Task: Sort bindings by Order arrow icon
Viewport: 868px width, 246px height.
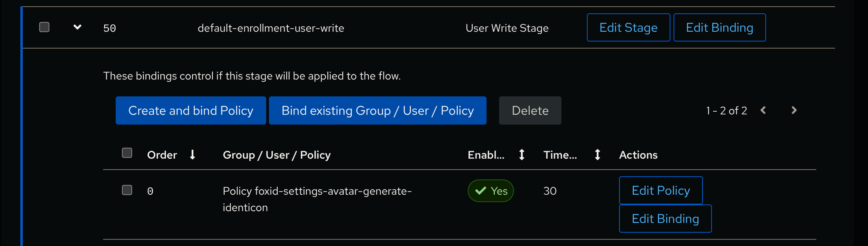Action: [192, 155]
